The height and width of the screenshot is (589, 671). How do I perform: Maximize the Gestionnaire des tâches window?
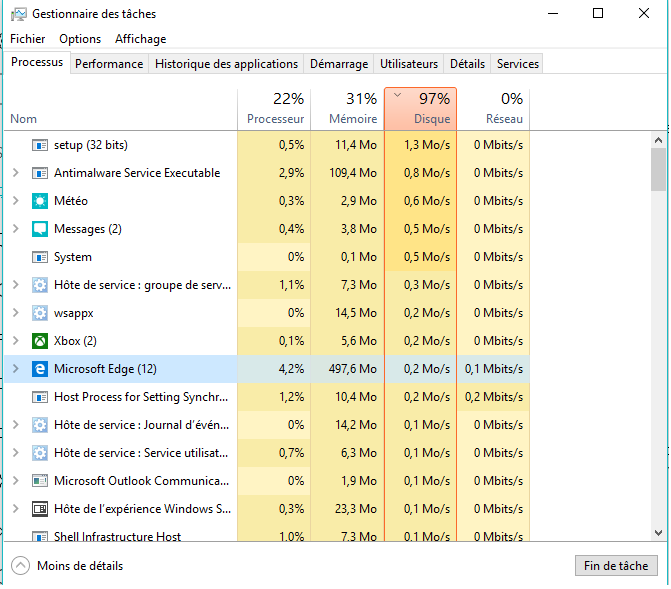[598, 14]
